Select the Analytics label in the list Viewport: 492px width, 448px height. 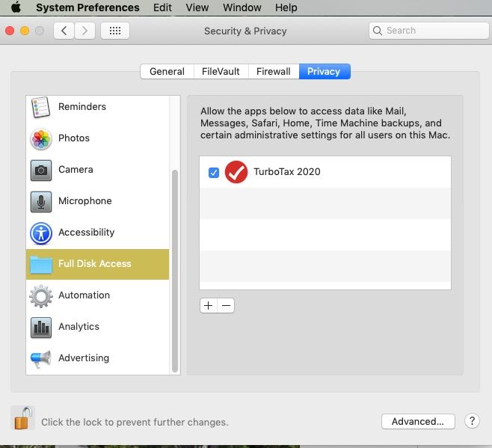pos(79,327)
